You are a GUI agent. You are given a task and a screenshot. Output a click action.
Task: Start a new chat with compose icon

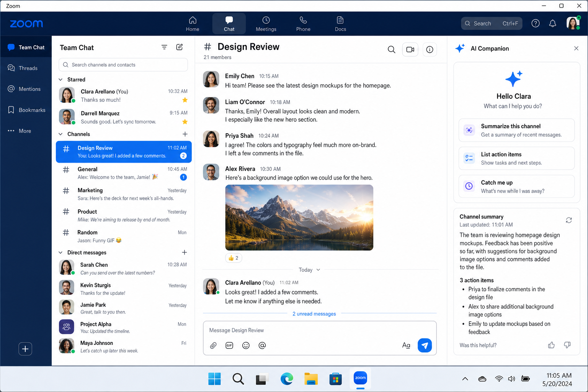click(179, 47)
